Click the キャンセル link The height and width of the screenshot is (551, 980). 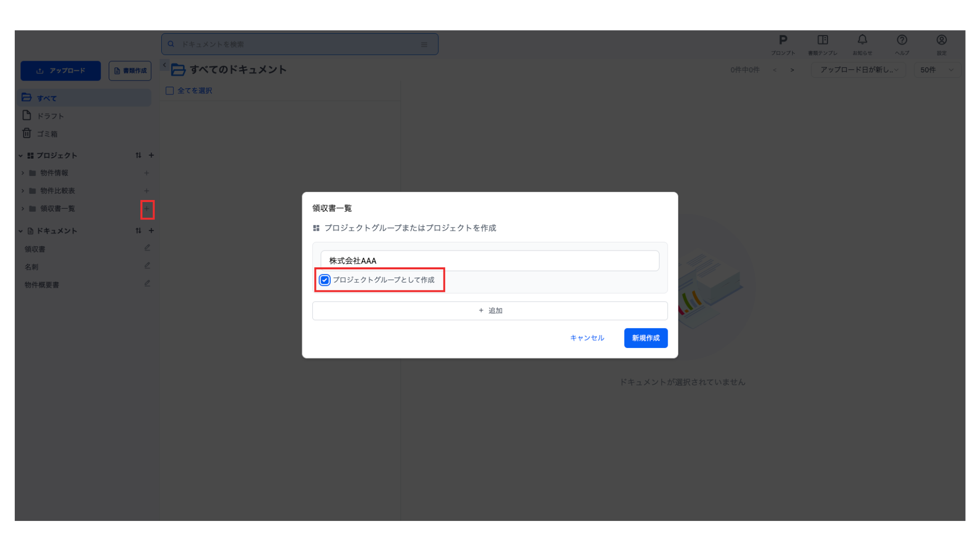point(587,338)
